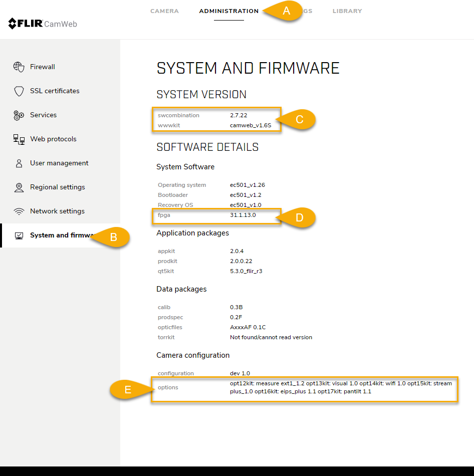Screen dimensions: 474x476
Task: Click the swcombination value 2.7.22
Action: click(239, 115)
